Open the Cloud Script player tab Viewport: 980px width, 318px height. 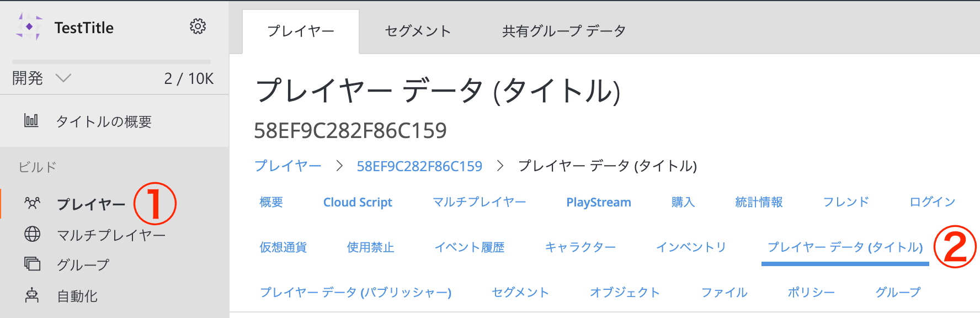tap(358, 202)
